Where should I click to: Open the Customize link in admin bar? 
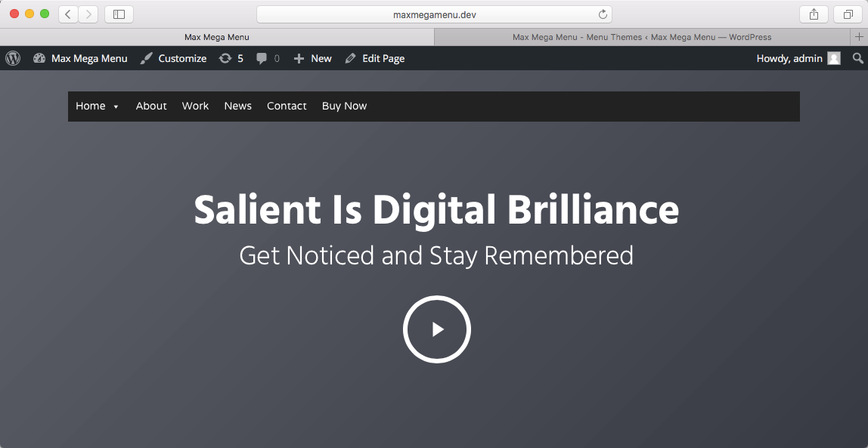(x=173, y=58)
